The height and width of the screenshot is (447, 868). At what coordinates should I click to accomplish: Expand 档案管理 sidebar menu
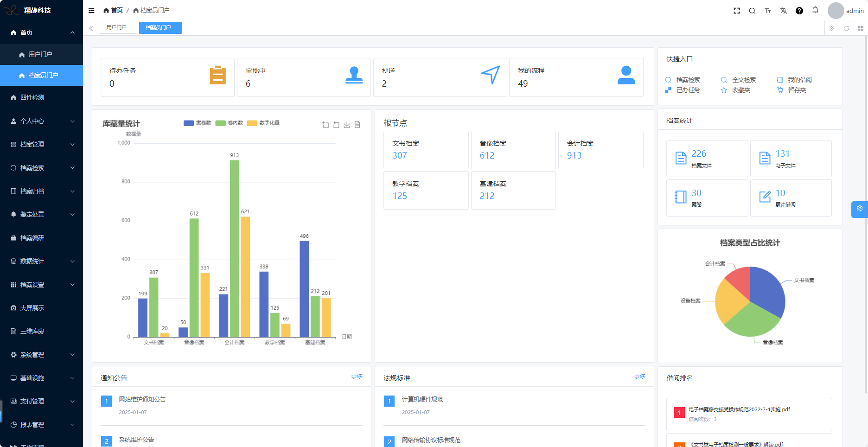pos(42,144)
